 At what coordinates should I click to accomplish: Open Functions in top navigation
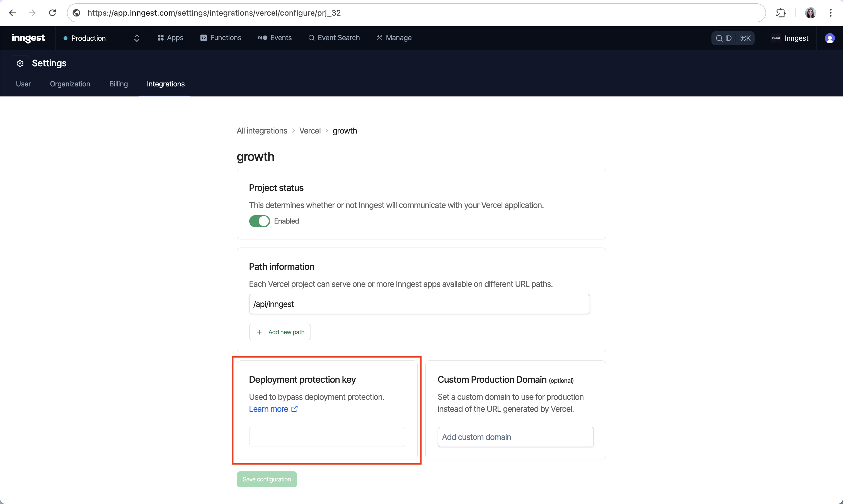[x=221, y=38]
